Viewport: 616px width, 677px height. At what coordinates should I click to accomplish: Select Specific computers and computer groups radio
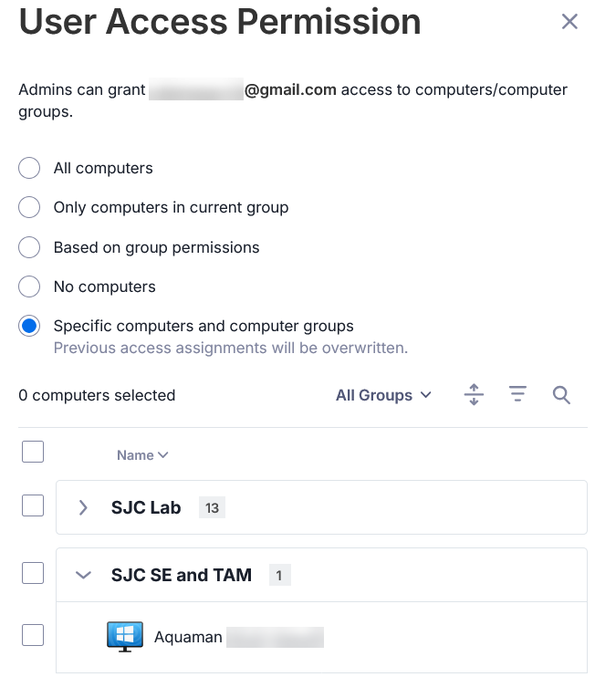click(x=29, y=326)
